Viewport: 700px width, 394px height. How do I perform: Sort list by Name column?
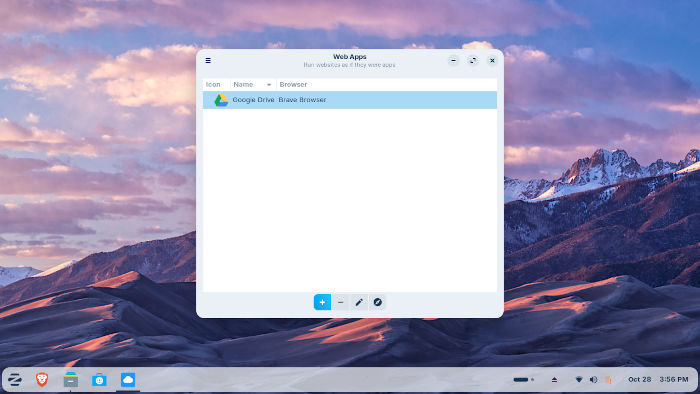click(252, 84)
